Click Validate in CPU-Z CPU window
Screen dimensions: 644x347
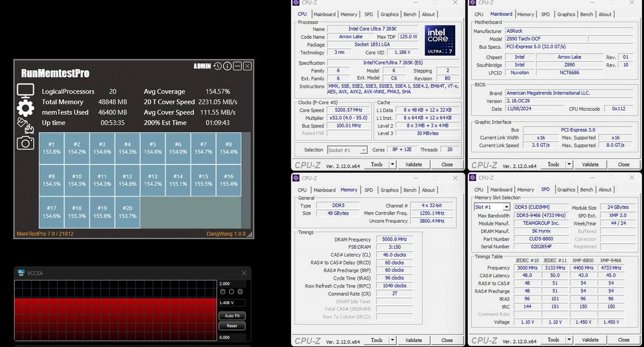coord(414,164)
